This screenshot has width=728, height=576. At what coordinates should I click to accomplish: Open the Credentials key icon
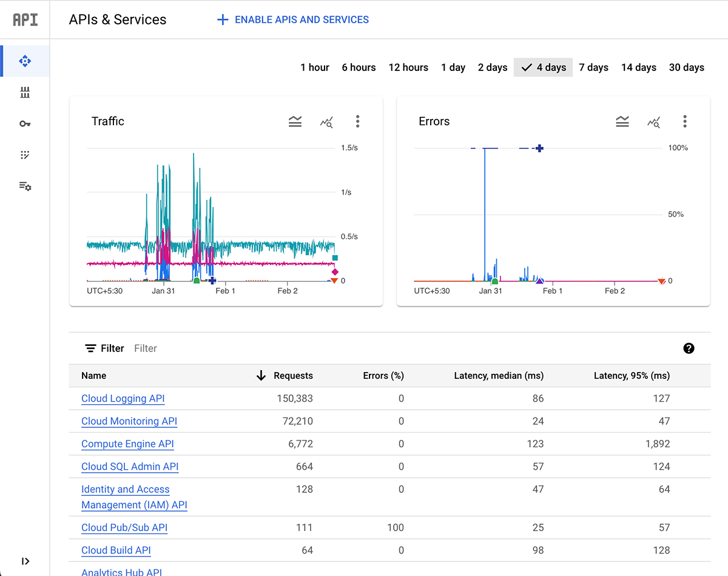click(x=25, y=124)
